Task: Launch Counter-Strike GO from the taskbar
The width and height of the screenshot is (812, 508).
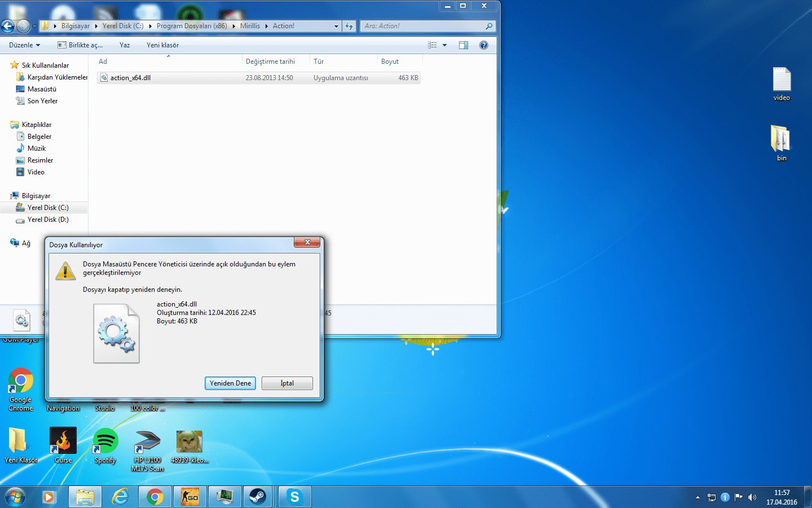Action: [x=190, y=497]
